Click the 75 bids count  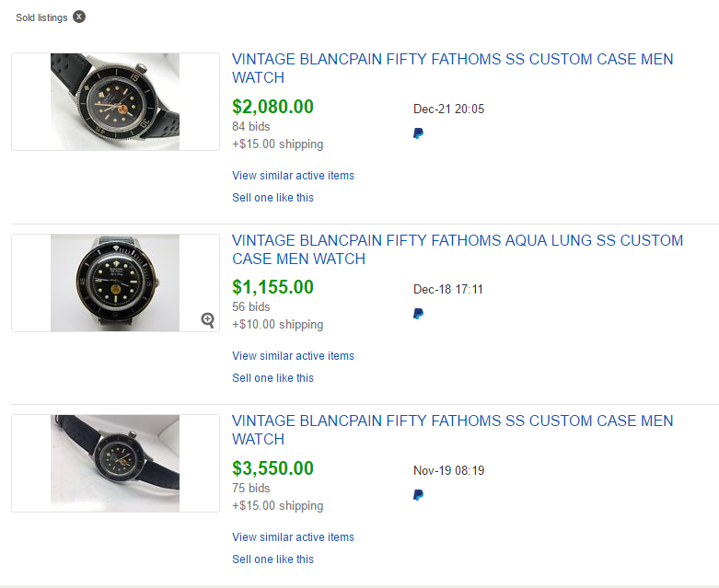[x=251, y=488]
